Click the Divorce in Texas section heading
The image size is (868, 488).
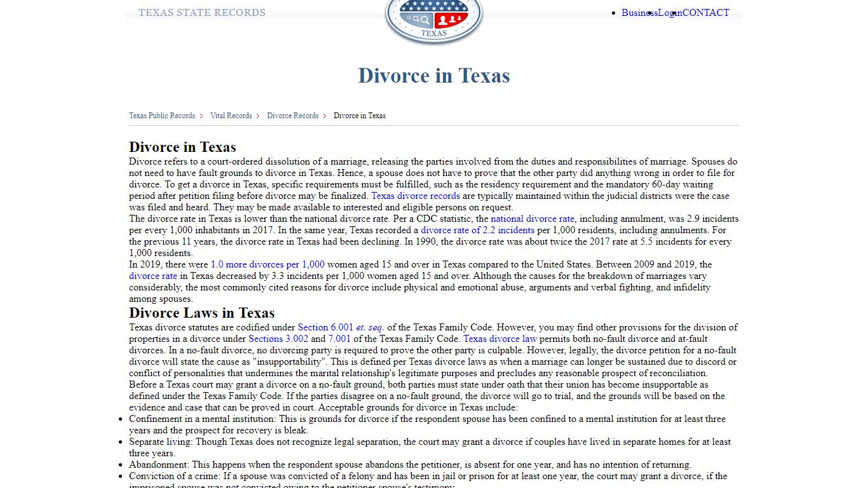182,147
